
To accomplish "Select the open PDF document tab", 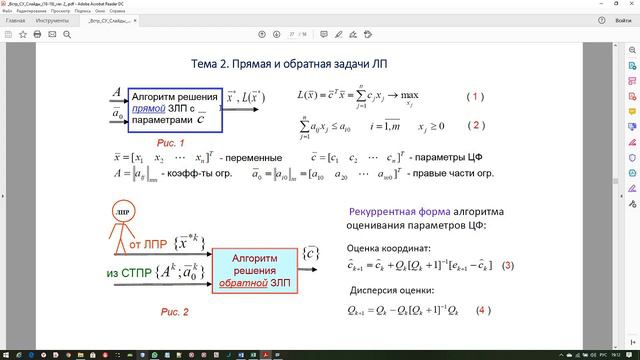I will click(x=109, y=21).
